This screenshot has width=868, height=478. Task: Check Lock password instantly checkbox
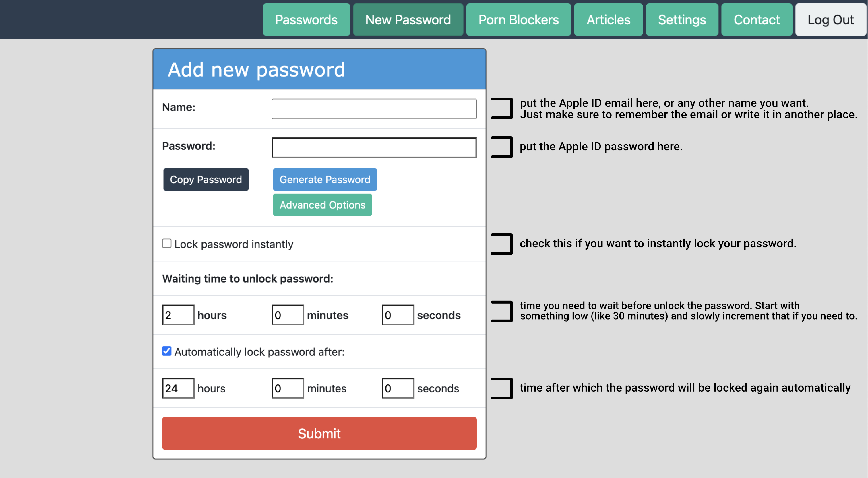(167, 244)
